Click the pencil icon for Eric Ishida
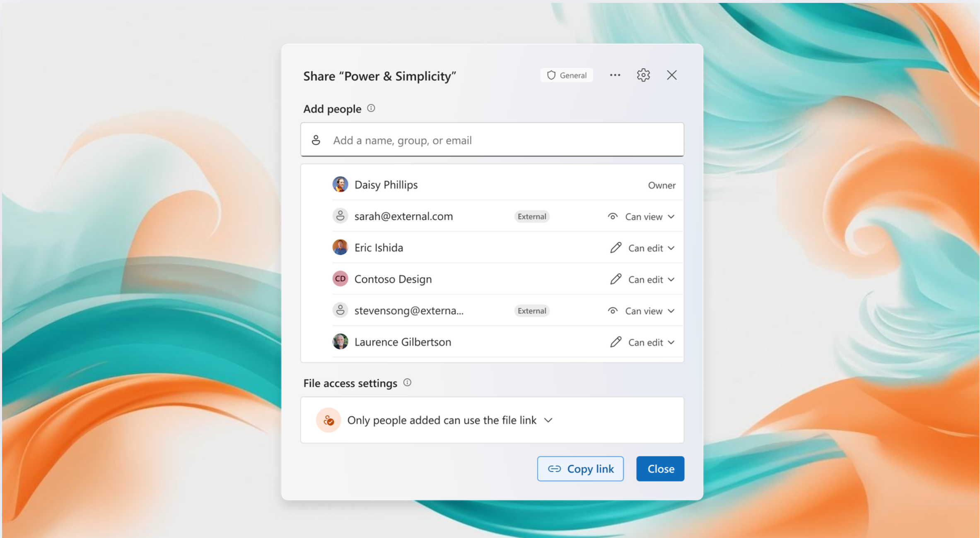Viewport: 980px width, 538px height. pos(616,248)
